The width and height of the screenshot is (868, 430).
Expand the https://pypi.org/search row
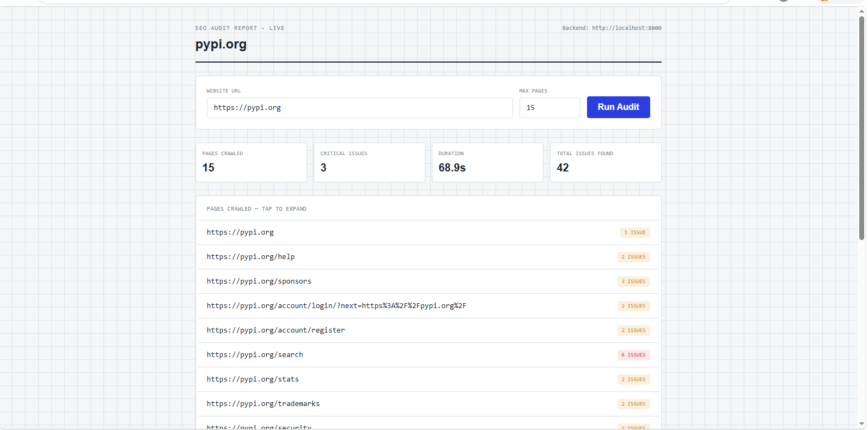pyautogui.click(x=428, y=355)
